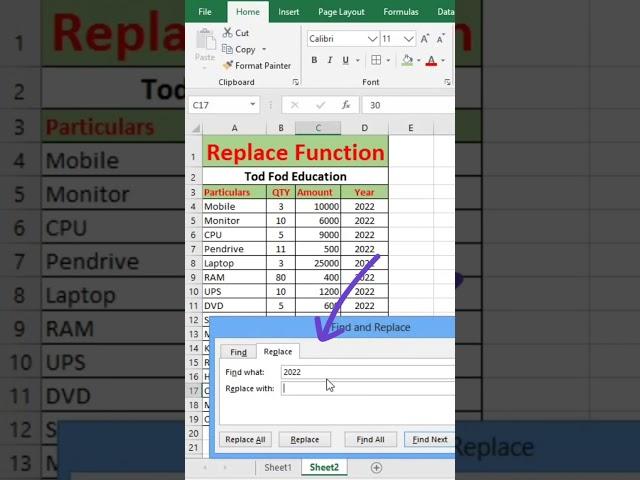
Task: Click the Replace with input field
Action: click(x=368, y=388)
